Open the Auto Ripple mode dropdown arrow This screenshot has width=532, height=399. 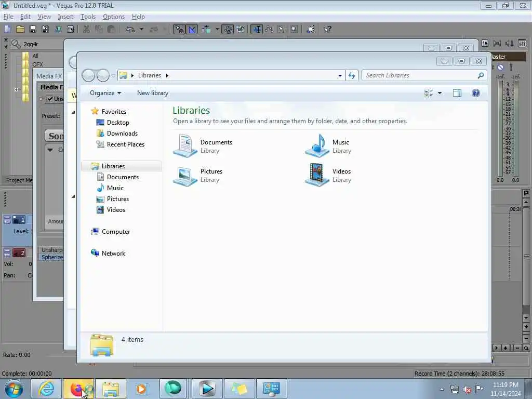[217, 30]
